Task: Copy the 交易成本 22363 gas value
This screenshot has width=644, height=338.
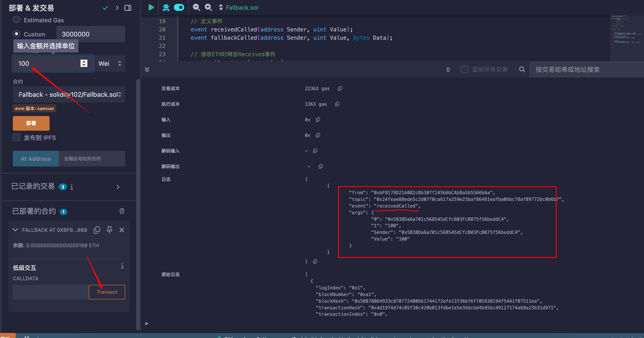Action: (x=340, y=89)
